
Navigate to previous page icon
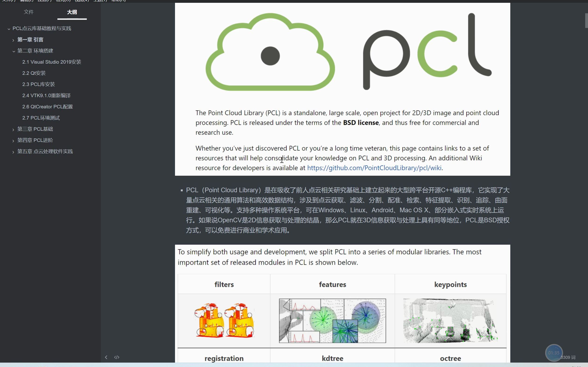coord(106,357)
